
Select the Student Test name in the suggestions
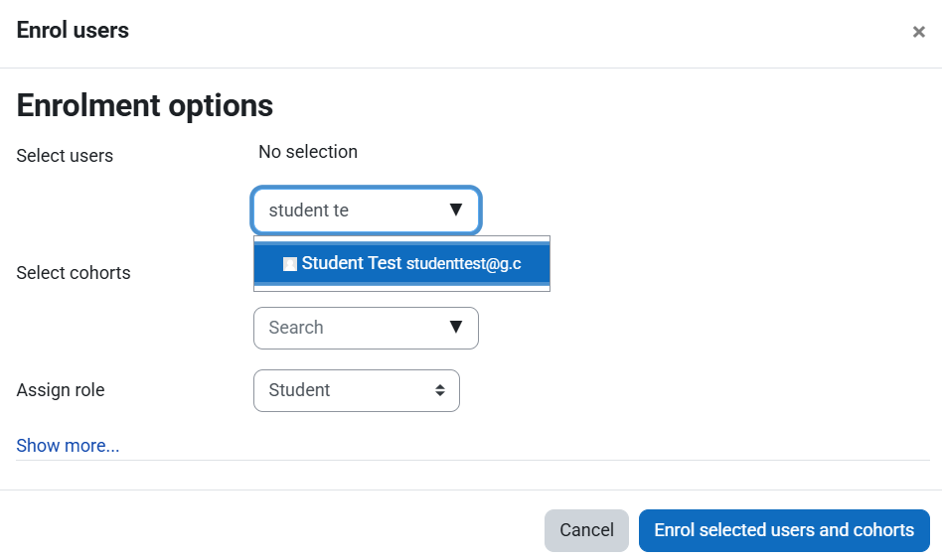(352, 263)
